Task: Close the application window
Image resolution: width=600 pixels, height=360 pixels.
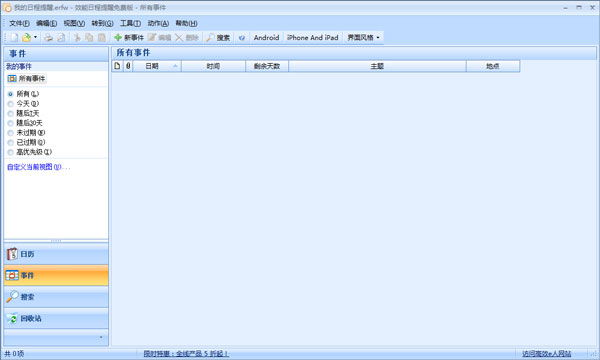Action: [592, 8]
